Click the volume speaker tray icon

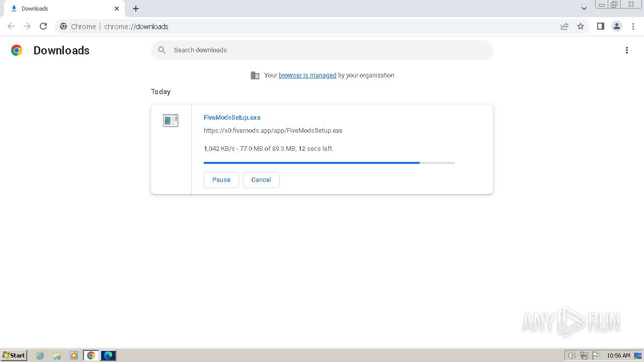click(x=572, y=355)
